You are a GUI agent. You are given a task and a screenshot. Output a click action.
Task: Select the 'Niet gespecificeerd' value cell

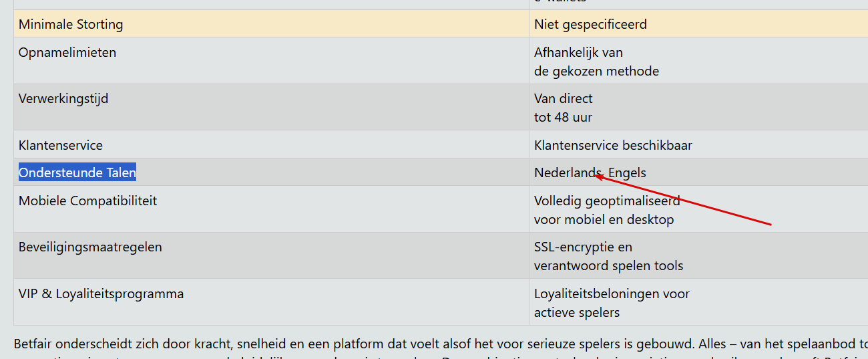pyautogui.click(x=590, y=25)
